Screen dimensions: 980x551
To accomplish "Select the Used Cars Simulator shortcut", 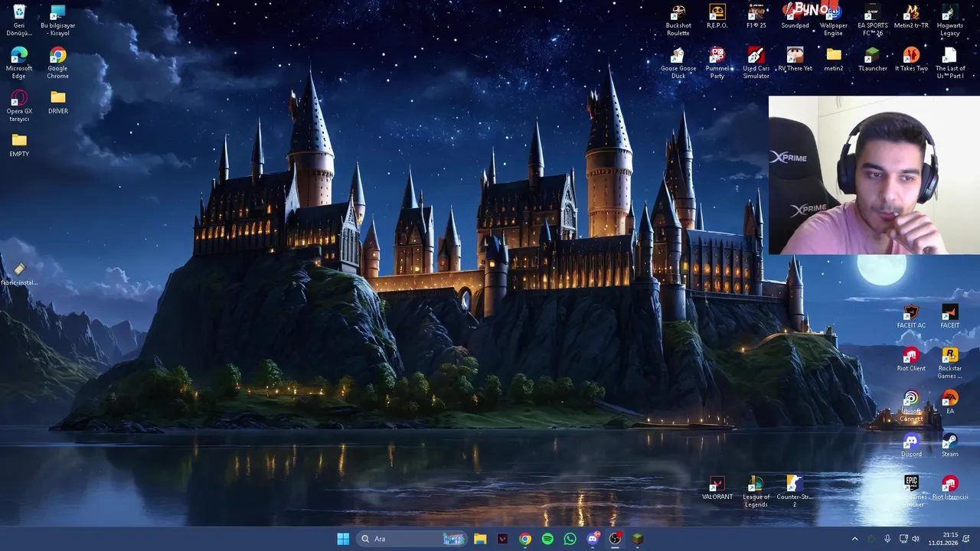I will [x=756, y=63].
